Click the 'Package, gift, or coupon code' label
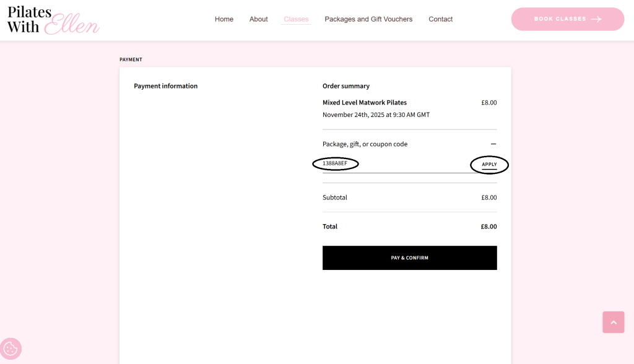The width and height of the screenshot is (634, 364). [365, 144]
